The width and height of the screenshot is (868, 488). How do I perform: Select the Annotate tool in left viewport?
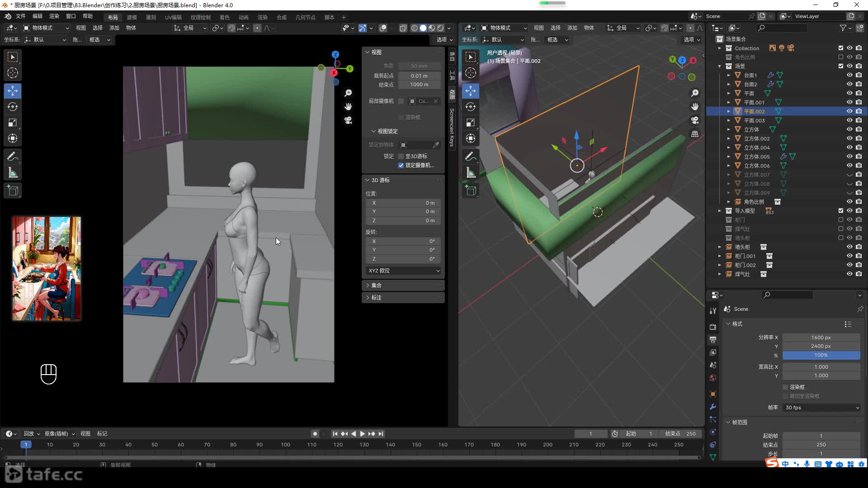[x=13, y=157]
